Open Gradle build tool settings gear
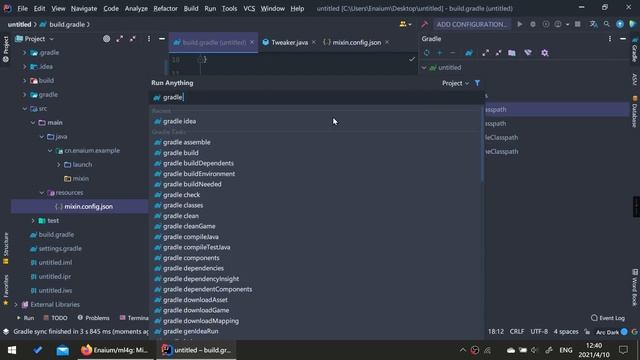 (544, 53)
